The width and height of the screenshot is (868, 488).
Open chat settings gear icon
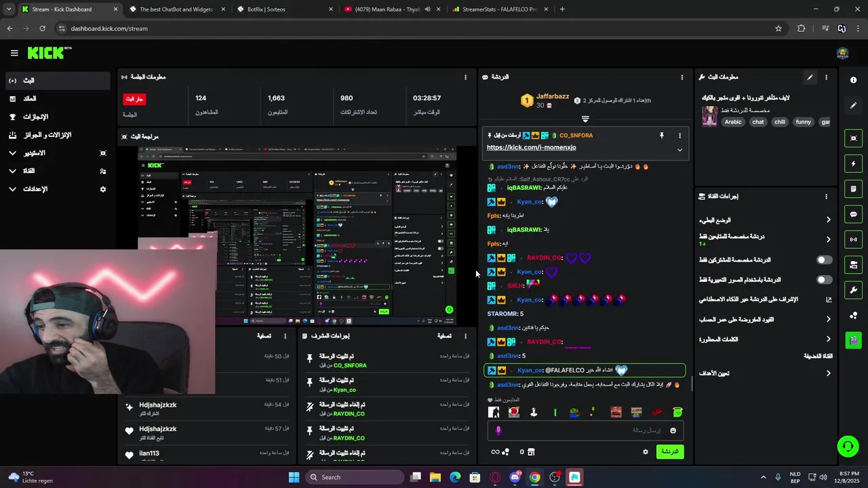646,451
